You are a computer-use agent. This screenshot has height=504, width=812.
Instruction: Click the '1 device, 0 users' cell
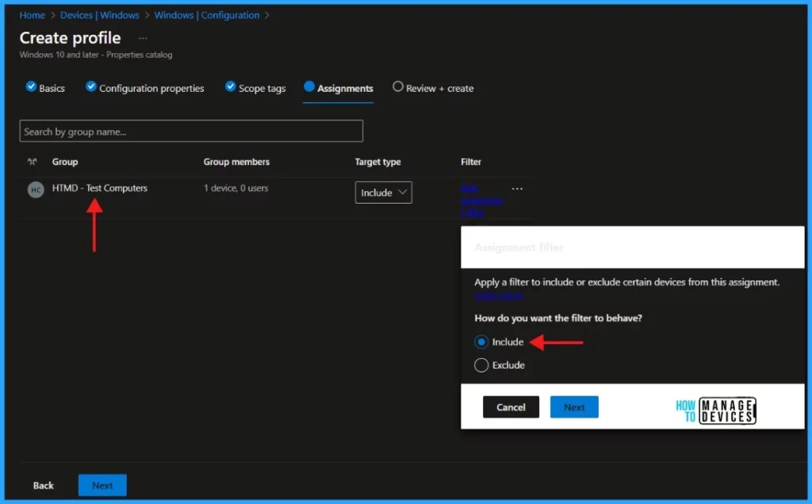pos(236,189)
